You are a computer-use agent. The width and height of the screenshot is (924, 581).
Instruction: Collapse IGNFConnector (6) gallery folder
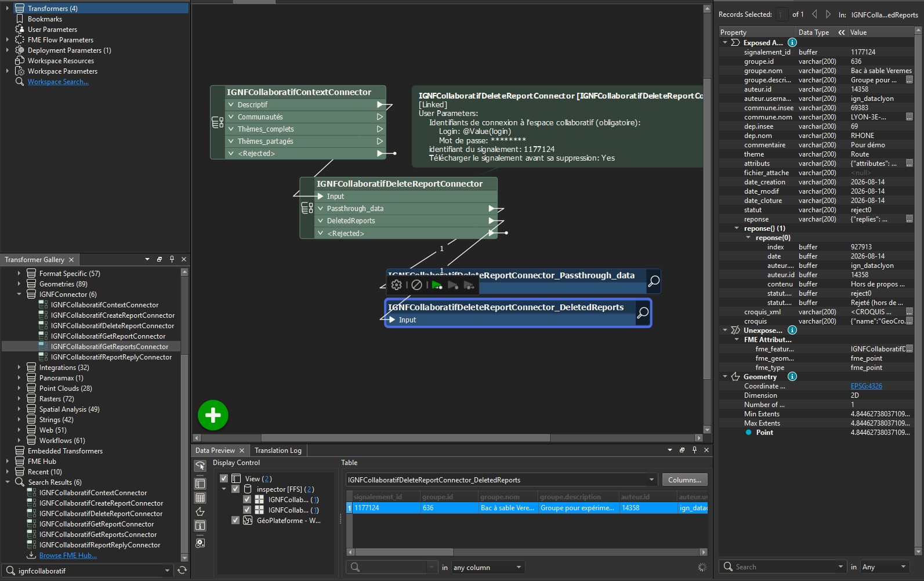point(19,294)
